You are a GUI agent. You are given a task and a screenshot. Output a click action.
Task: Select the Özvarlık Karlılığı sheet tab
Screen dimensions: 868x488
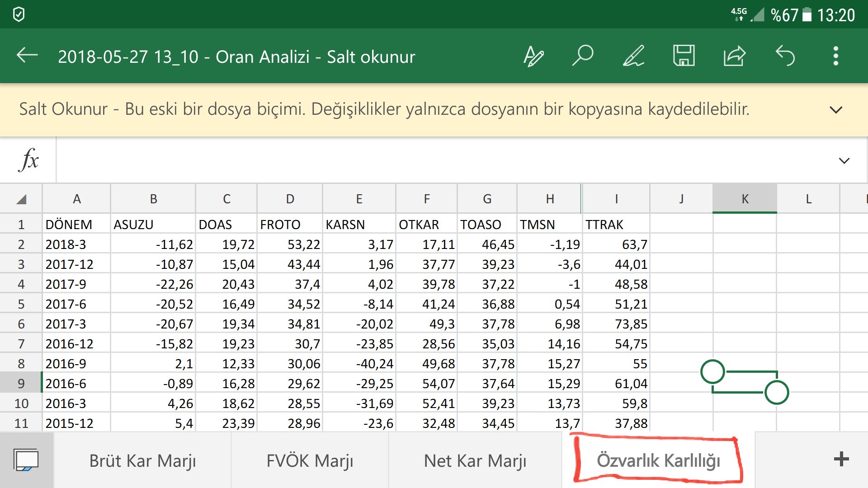[x=658, y=461]
